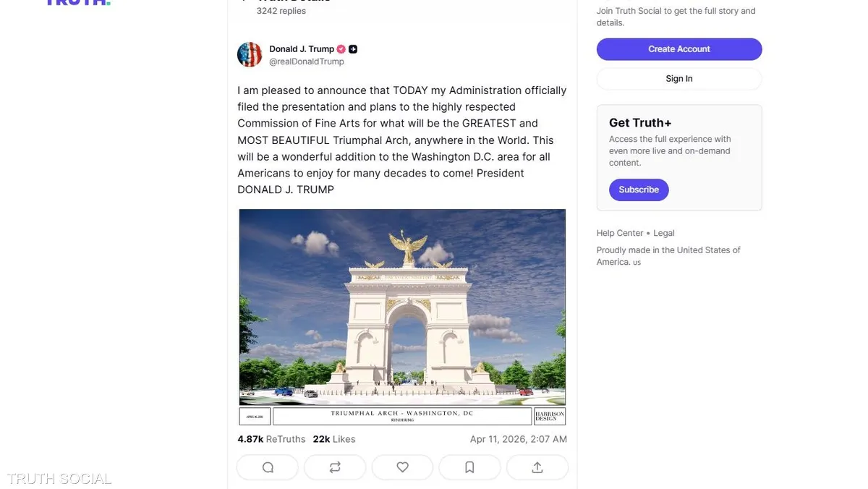This screenshot has height=489, width=868.
Task: Click the Truth Social logo
Action: click(78, 3)
